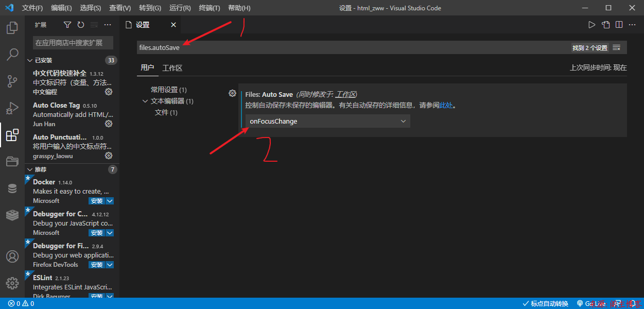Viewport: 644px width, 309px height.
Task: Open editor more actions ellipsis
Action: click(x=633, y=25)
